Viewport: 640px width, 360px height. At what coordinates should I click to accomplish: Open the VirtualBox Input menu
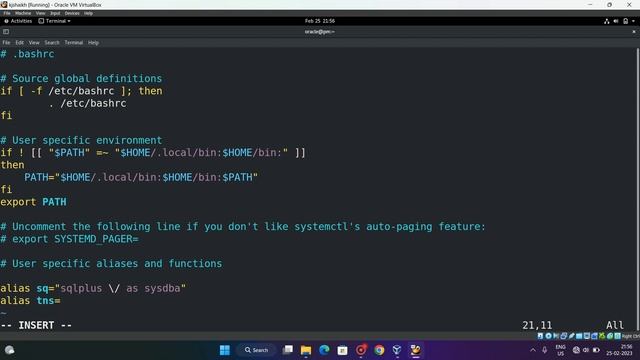[55, 13]
